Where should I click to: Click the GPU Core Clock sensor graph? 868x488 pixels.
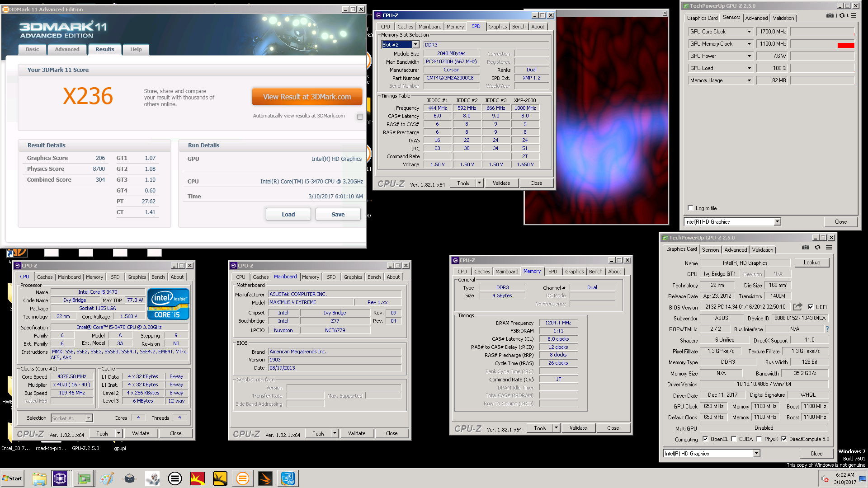(822, 32)
